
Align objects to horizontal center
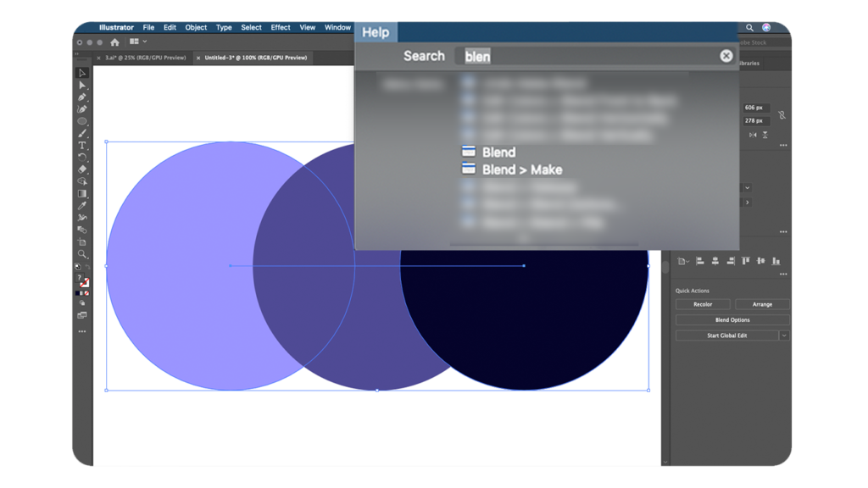(x=715, y=261)
